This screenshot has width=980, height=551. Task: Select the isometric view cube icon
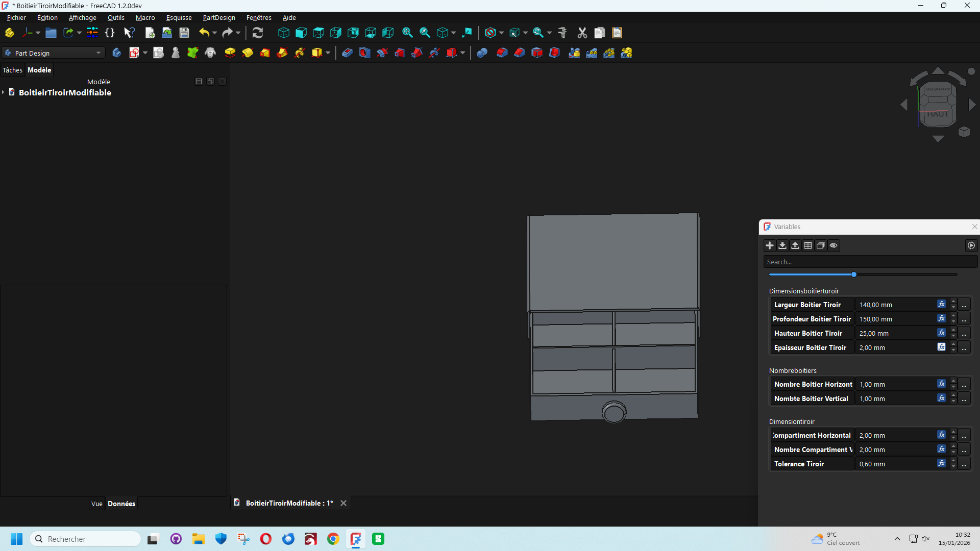[x=283, y=33]
